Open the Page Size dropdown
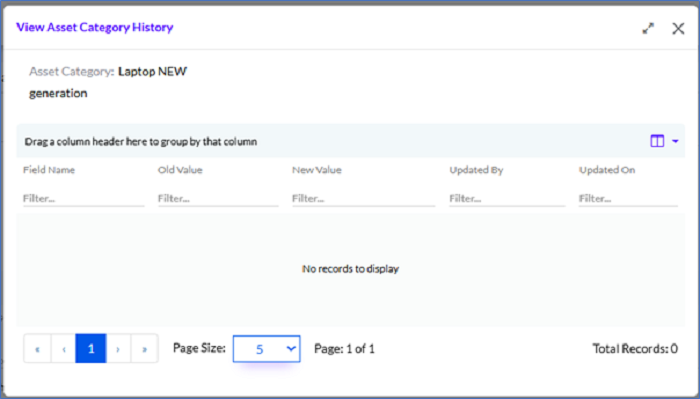 tap(267, 349)
